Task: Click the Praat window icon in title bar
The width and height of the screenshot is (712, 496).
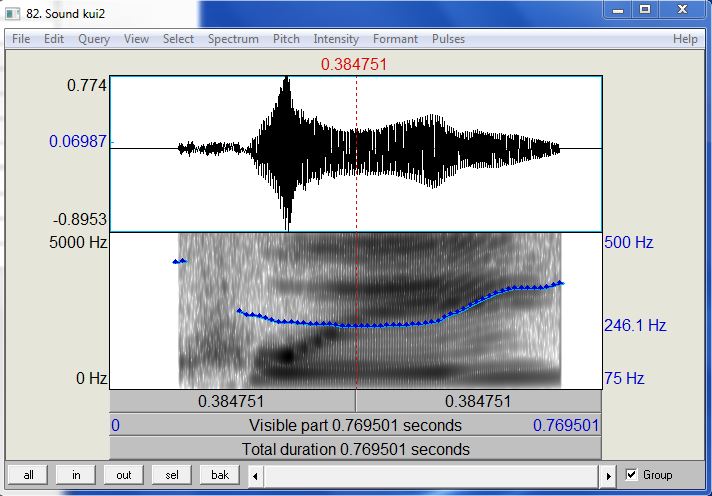Action: coord(12,14)
